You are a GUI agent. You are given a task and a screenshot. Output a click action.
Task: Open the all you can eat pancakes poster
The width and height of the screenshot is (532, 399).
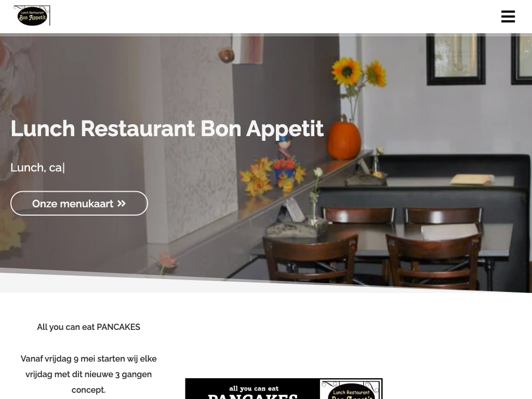pos(284,389)
